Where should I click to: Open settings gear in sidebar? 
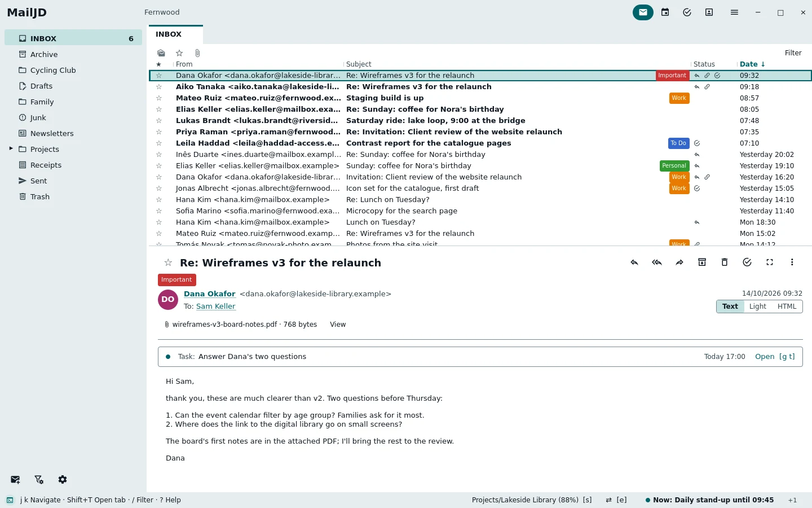[63, 480]
